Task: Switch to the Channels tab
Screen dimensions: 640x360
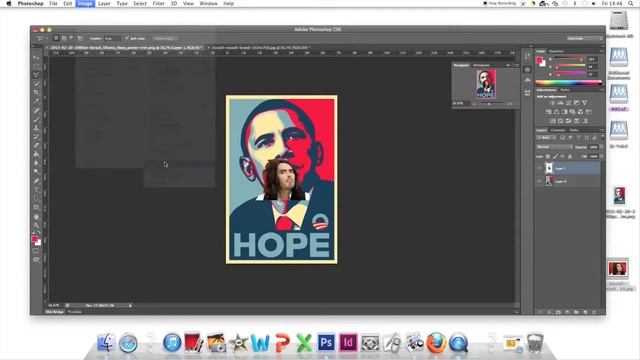Action: tap(558, 130)
